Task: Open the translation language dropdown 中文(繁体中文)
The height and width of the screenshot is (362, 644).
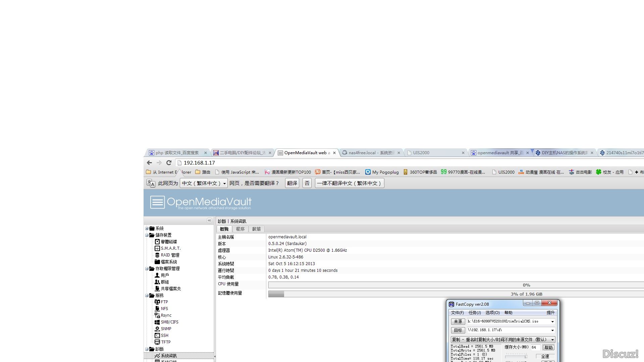Action: tap(204, 183)
